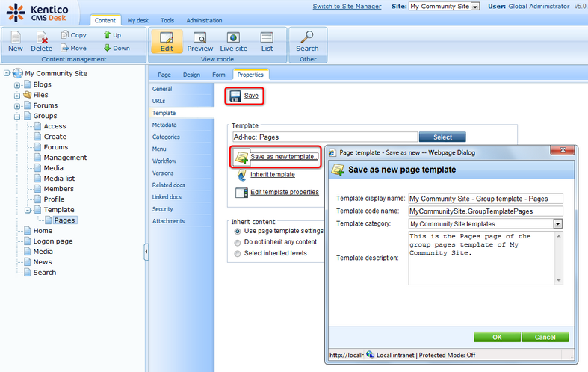Image resolution: width=588 pixels, height=372 pixels.
Task: Open the Workflow properties section
Action: point(164,161)
